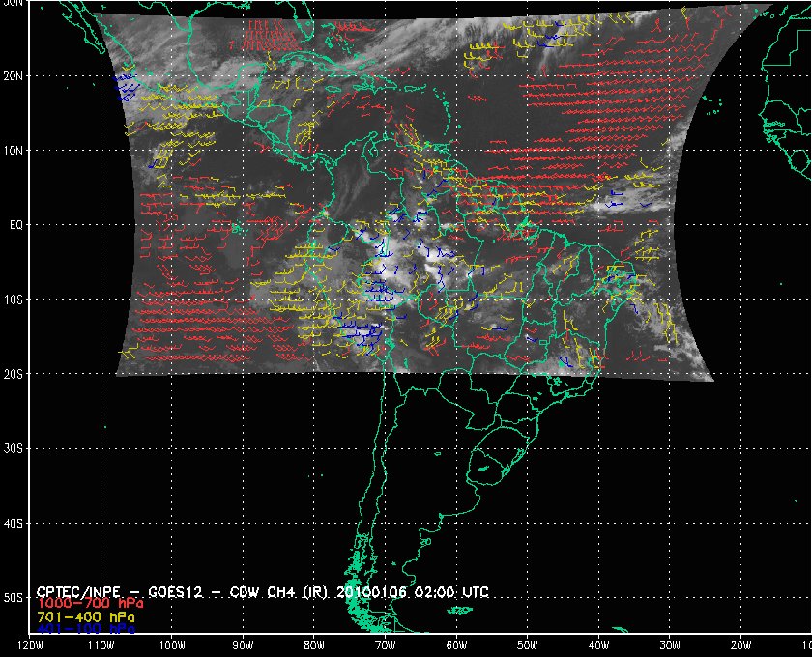
Task: Select the 90W longitude label
Action: 243,645
